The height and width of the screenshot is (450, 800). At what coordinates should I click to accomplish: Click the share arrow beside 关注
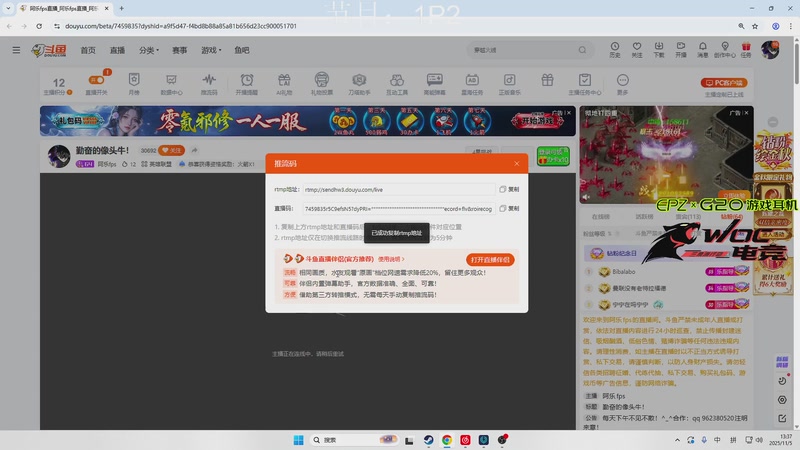[194, 150]
